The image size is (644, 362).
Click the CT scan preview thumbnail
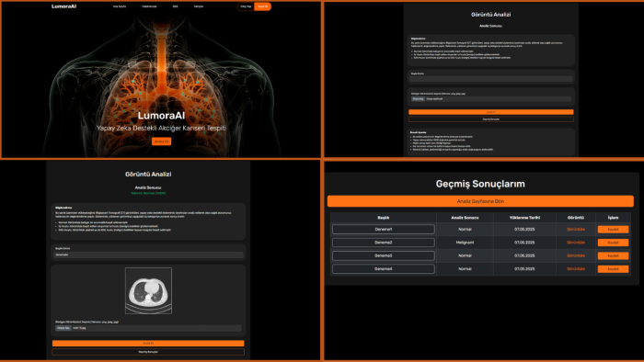click(x=148, y=291)
